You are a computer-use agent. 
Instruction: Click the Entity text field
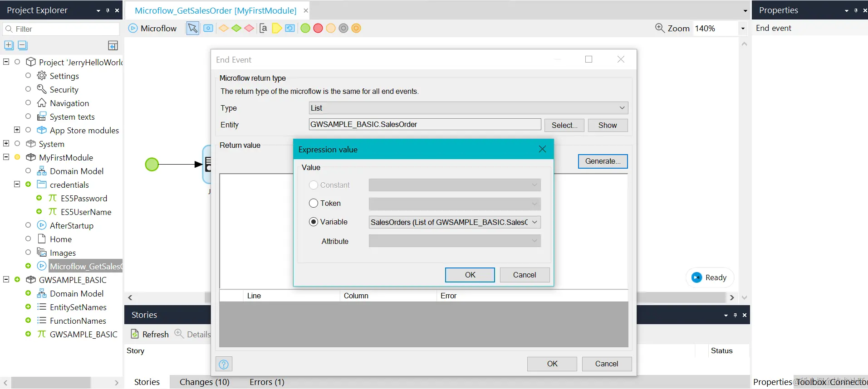coord(425,124)
